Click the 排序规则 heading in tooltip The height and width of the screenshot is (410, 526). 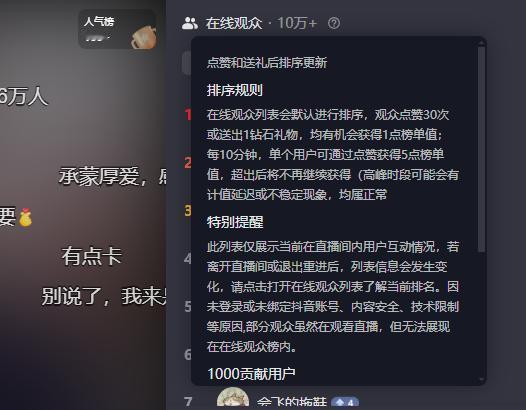(x=235, y=90)
